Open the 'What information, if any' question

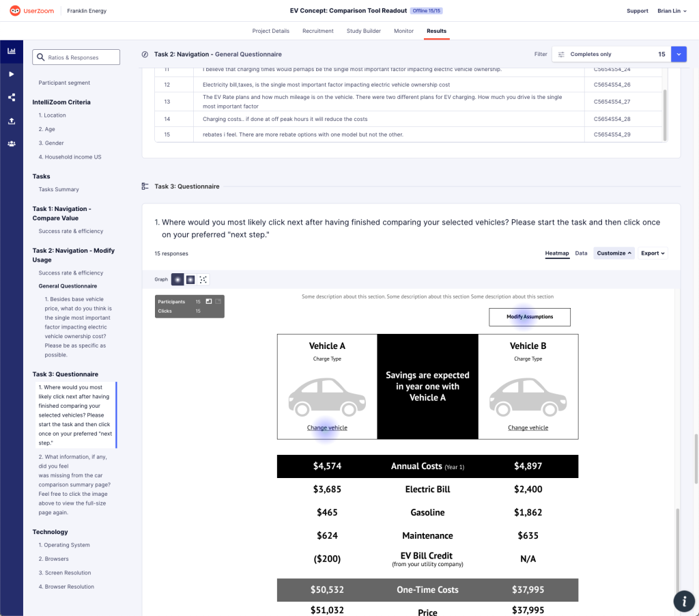tap(74, 484)
